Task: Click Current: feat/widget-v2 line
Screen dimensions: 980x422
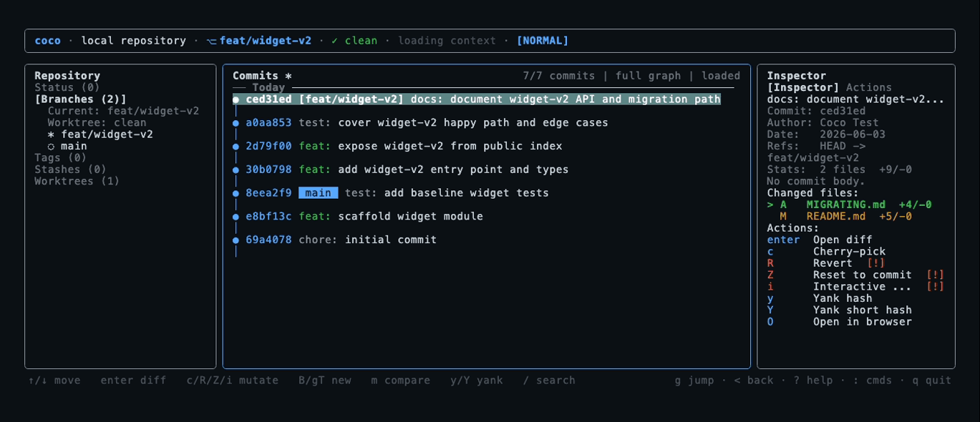Action: (x=124, y=111)
